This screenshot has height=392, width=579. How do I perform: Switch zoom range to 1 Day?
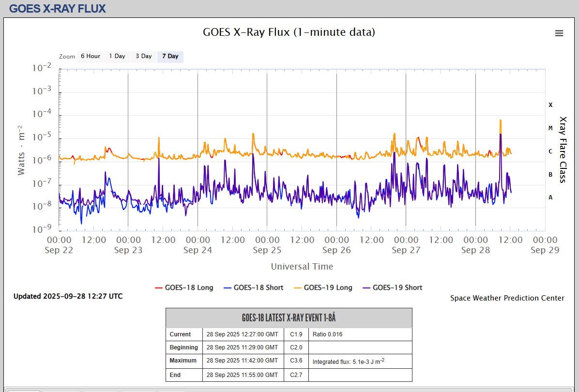click(x=117, y=56)
